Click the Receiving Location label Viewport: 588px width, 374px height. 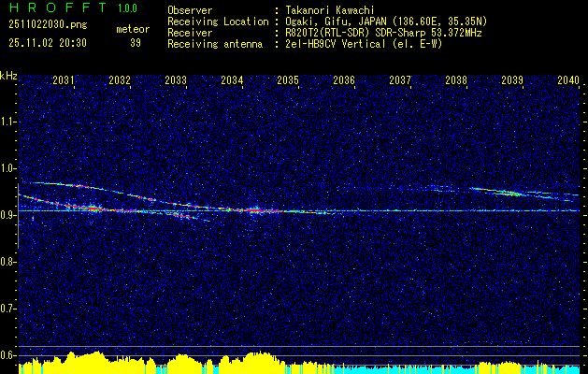click(218, 22)
